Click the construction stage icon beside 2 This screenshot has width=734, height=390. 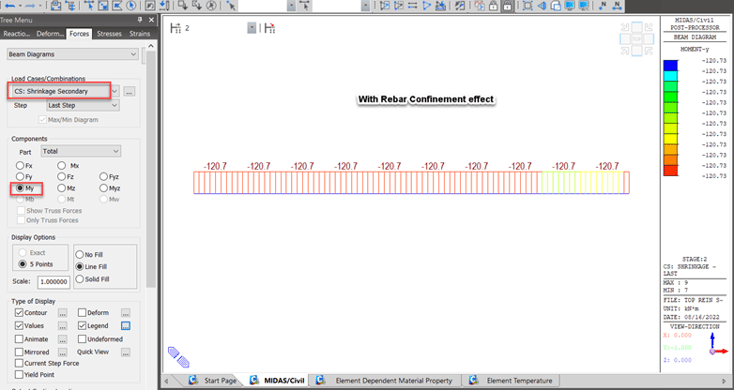pyautogui.click(x=176, y=28)
